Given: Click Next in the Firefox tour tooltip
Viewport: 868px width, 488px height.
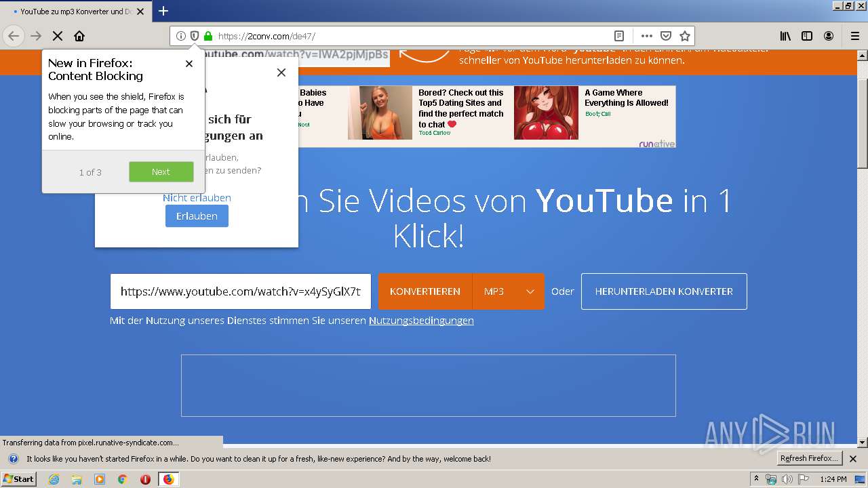Looking at the screenshot, I should (x=161, y=172).
